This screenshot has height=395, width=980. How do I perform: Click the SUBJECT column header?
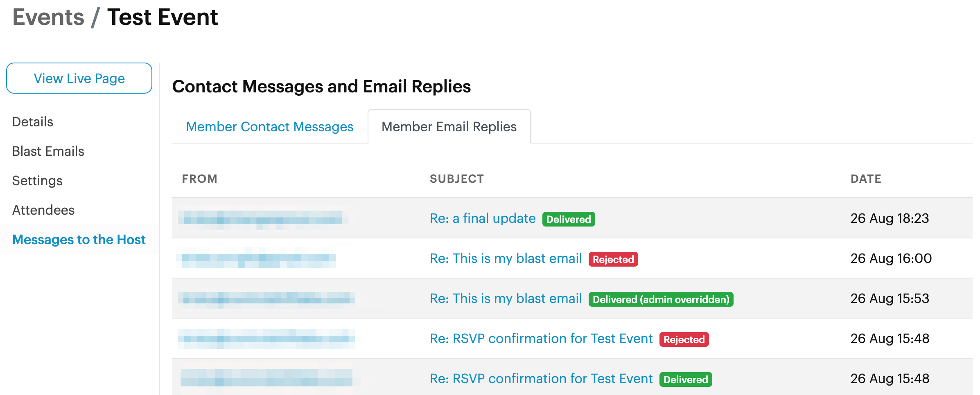(x=456, y=179)
